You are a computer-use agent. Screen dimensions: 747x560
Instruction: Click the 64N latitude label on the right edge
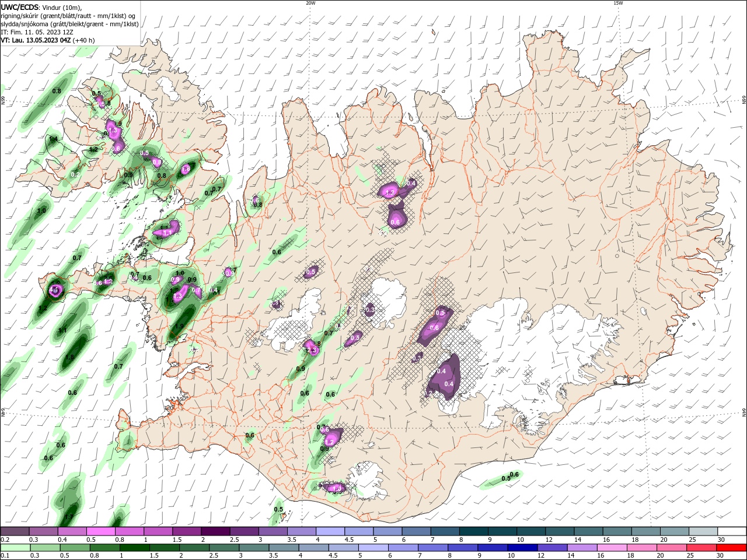744,412
